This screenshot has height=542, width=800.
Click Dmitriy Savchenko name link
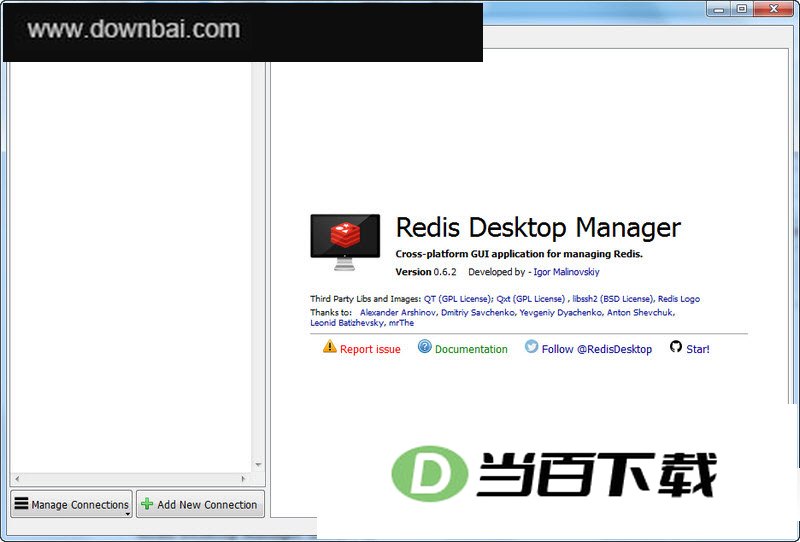[x=478, y=312]
